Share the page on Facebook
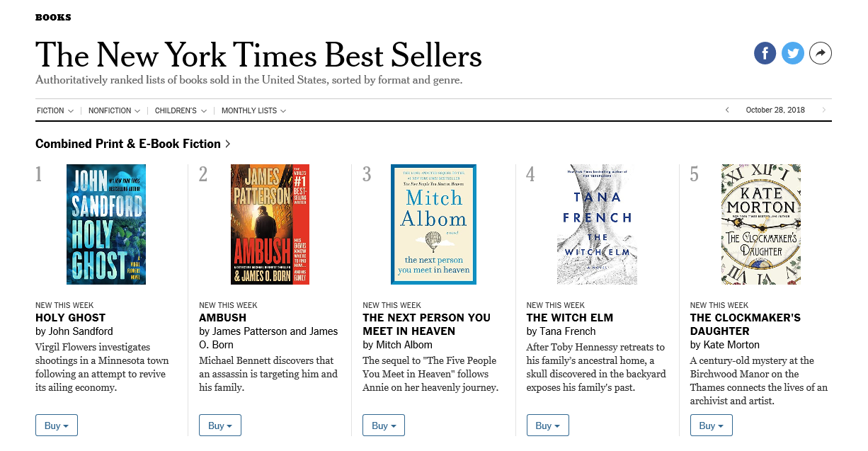Viewport: 868px width, 451px height. click(765, 53)
